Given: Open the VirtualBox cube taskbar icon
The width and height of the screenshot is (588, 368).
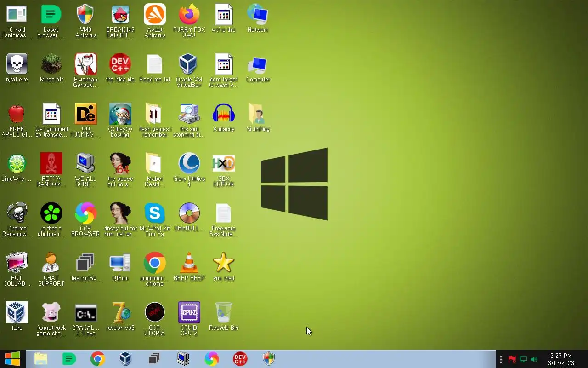Looking at the screenshot, I should 126,359.
